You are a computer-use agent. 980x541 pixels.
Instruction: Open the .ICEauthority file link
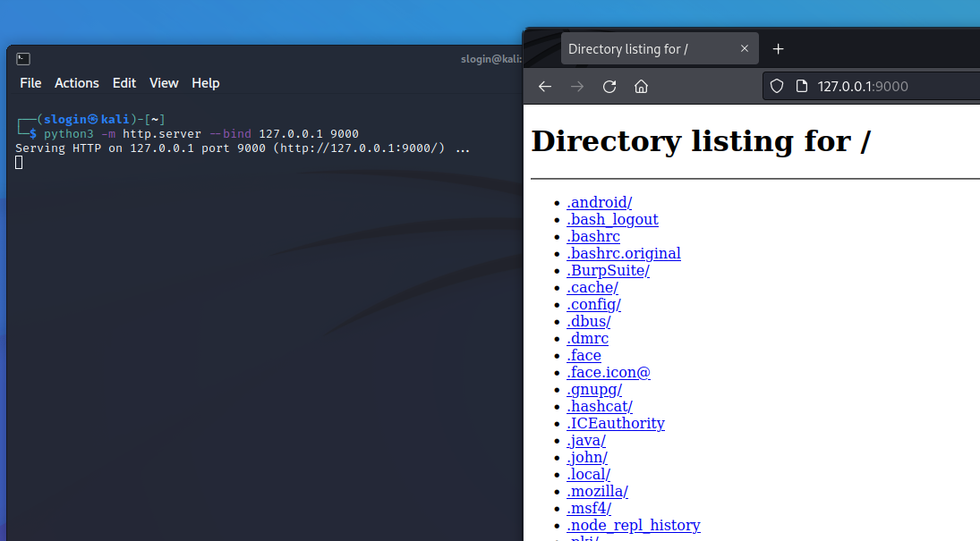(x=616, y=423)
